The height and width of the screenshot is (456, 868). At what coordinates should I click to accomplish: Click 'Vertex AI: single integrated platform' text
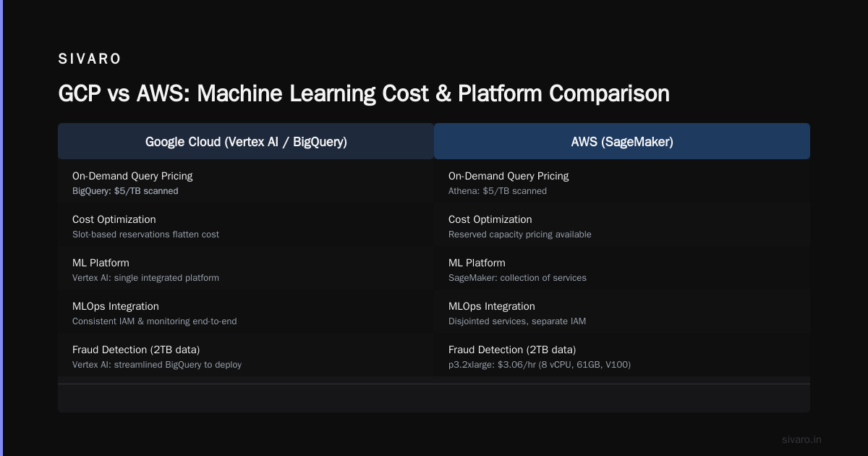coord(145,278)
